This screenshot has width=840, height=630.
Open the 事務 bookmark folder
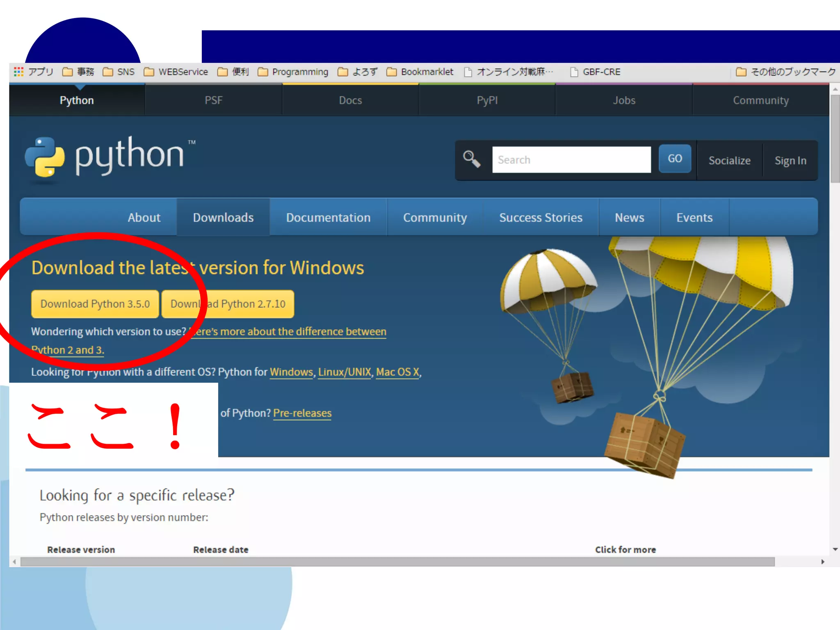coord(78,72)
